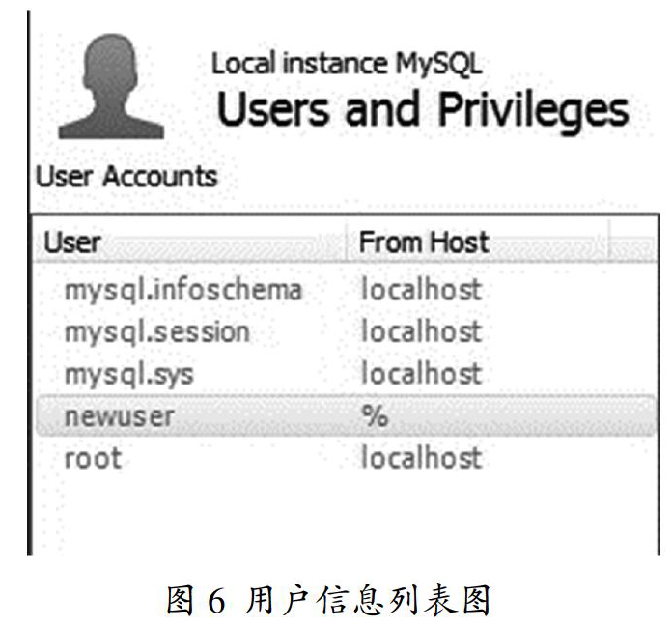Viewport: 672px width, 627px height.
Task: Select the mysql.sys user row
Action: [346, 374]
